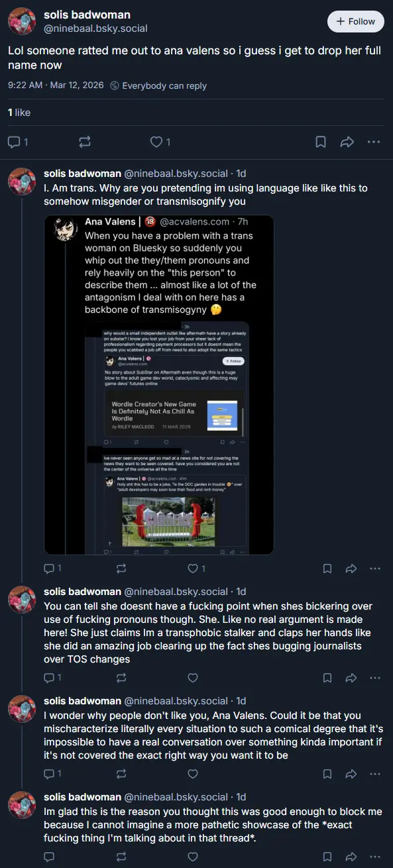
Task: Like the main post with the heart icon
Action: (x=160, y=142)
